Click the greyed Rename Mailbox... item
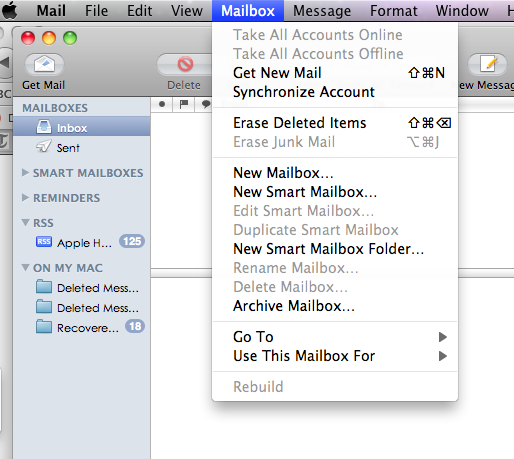 pyautogui.click(x=335, y=268)
